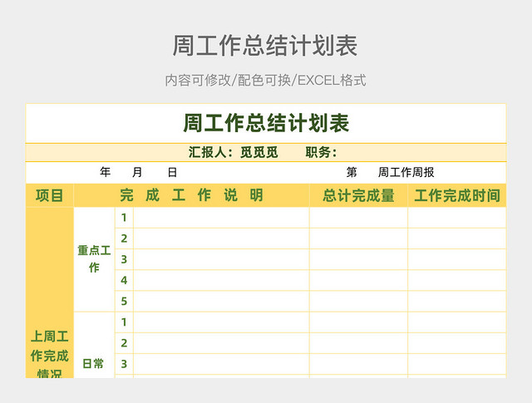This screenshot has width=532, height=403.
Task: Click description cell of 重点工作 row 3
Action: point(222,259)
